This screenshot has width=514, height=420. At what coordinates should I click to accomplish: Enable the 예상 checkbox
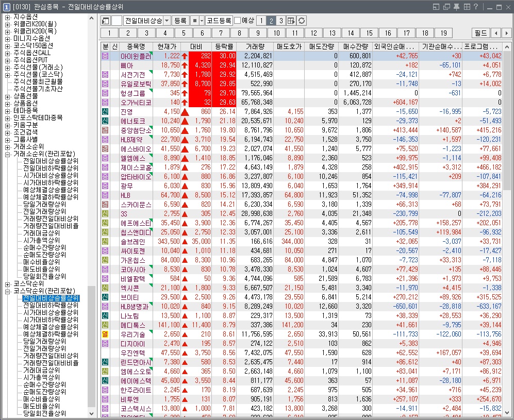(x=238, y=21)
